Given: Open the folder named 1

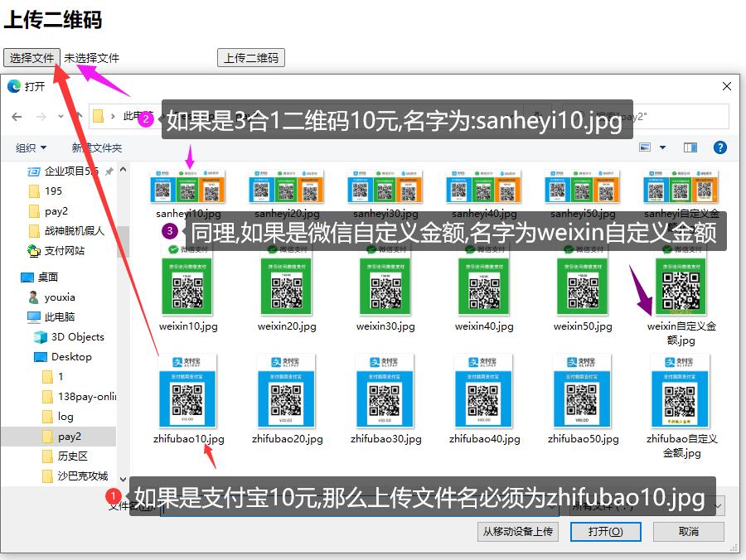Looking at the screenshot, I should tap(53, 377).
